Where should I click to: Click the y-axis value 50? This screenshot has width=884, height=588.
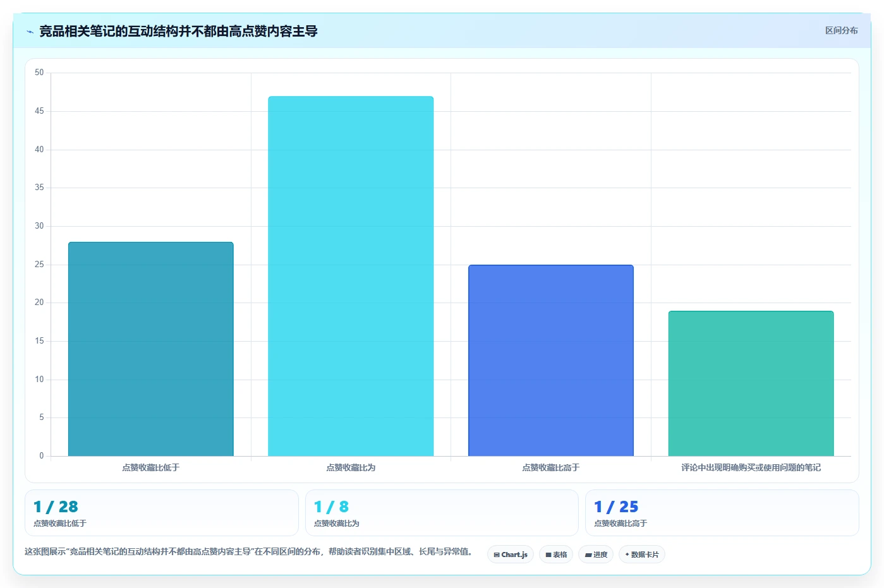[x=39, y=73]
